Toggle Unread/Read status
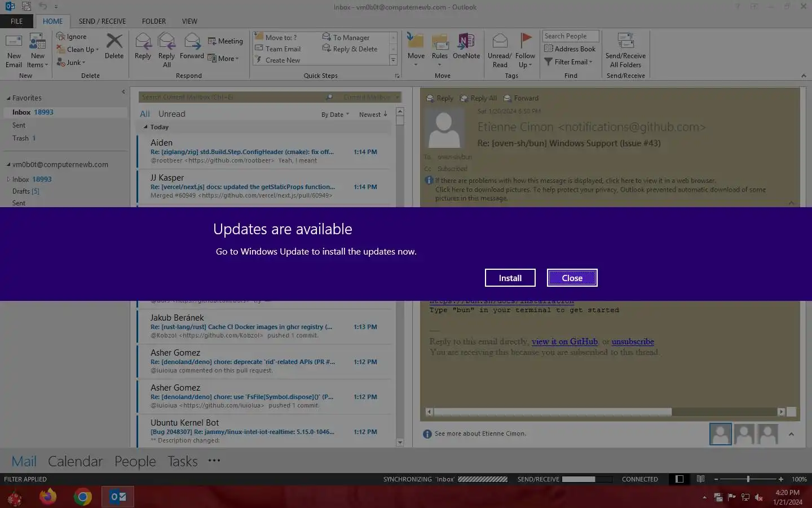812x508 pixels. 500,51
